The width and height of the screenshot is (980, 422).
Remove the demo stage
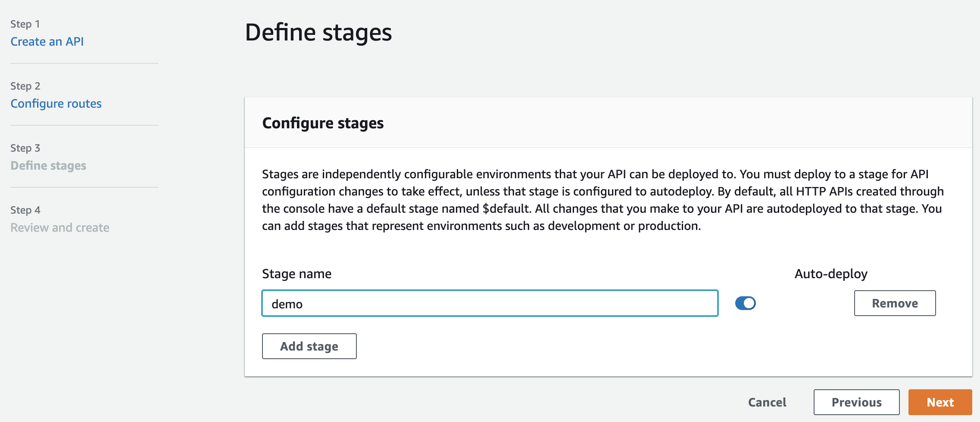point(895,303)
